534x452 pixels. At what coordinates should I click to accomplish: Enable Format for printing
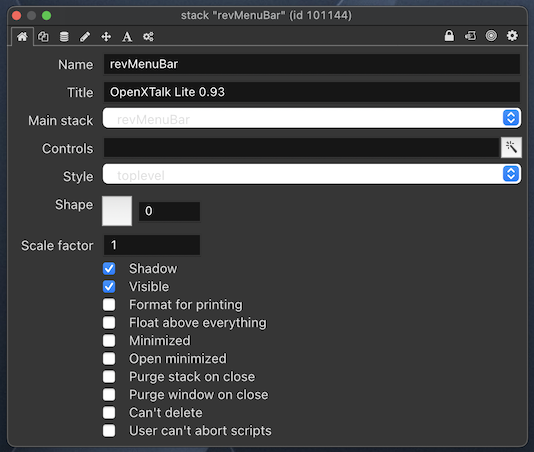[109, 305]
